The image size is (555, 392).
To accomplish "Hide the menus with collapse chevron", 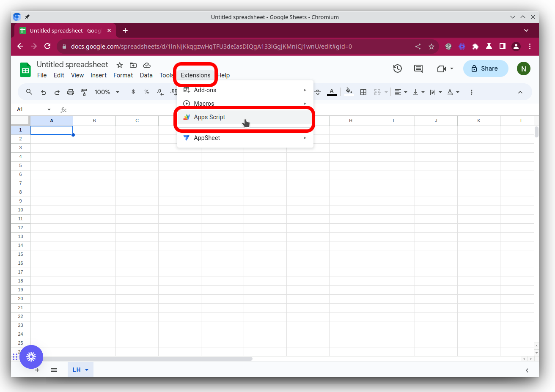I will click(520, 92).
